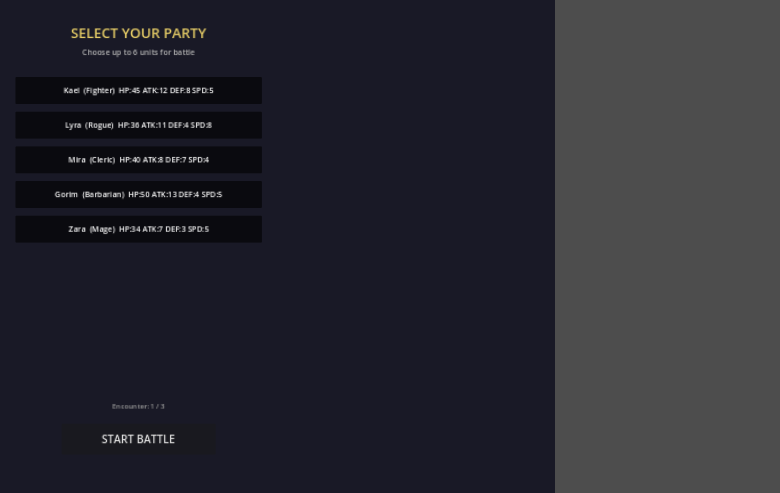This screenshot has width=780, height=493.
Task: Click Gorim's HP:50 stat text
Action: [x=138, y=194]
